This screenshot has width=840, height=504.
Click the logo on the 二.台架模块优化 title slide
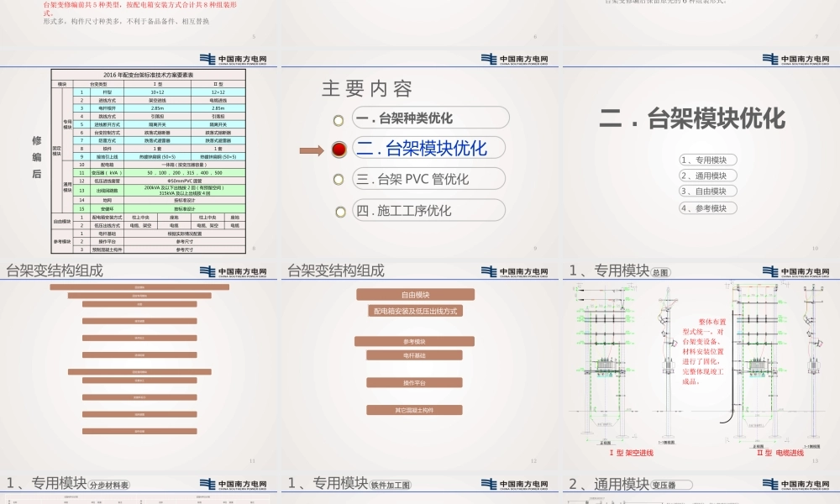coord(795,59)
